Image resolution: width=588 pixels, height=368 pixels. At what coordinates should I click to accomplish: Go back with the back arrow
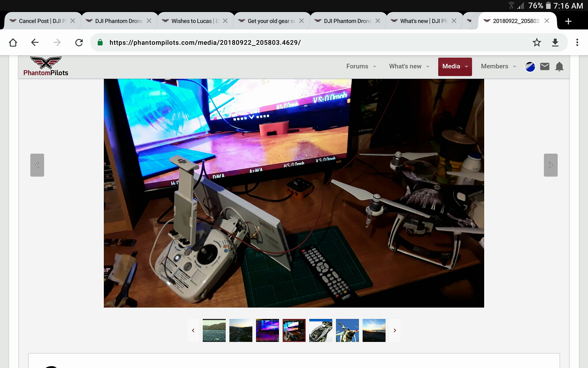[x=35, y=42]
